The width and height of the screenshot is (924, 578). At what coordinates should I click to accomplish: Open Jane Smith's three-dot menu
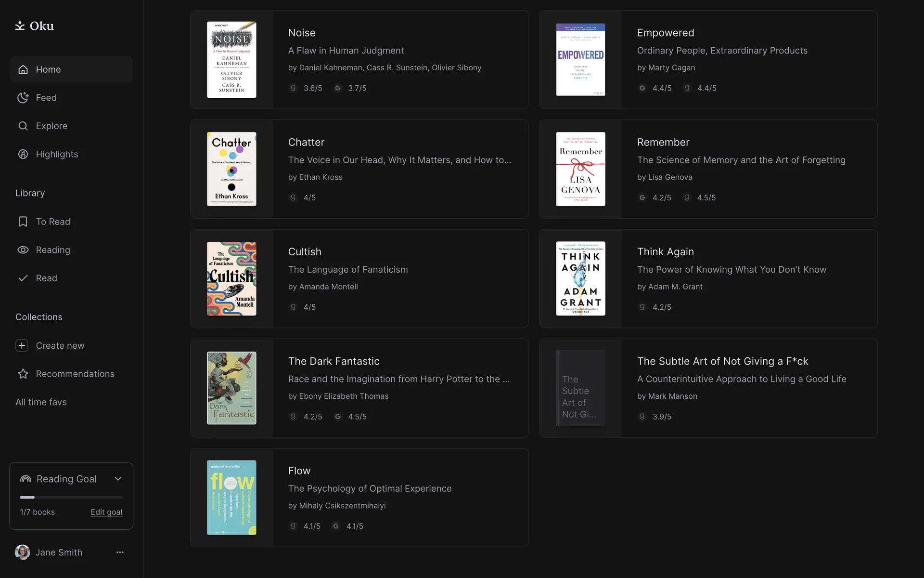coord(120,552)
